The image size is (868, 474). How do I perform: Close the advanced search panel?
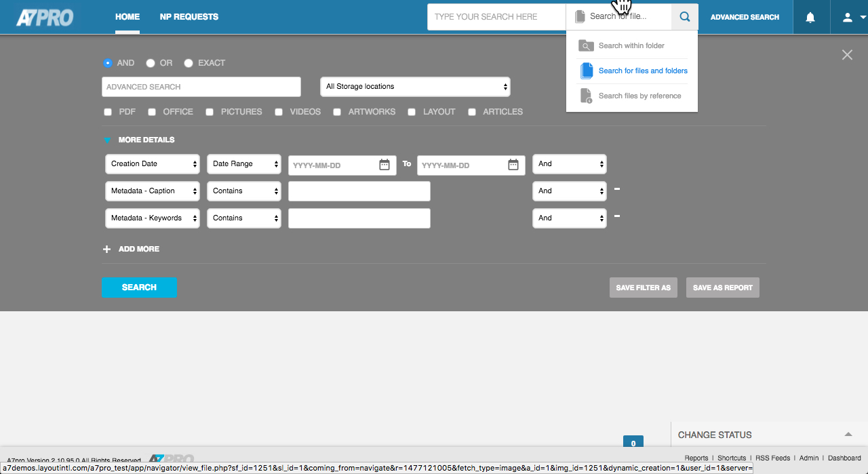(847, 55)
